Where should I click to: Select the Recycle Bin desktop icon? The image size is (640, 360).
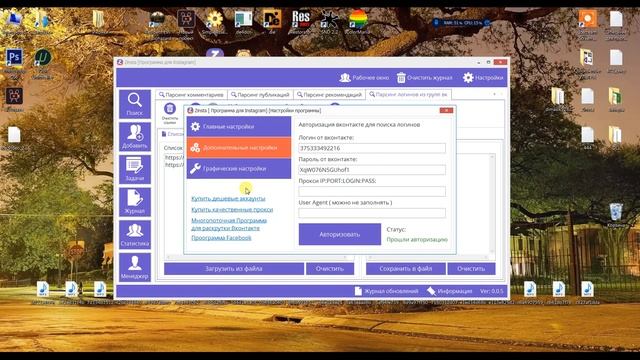pos(616,215)
